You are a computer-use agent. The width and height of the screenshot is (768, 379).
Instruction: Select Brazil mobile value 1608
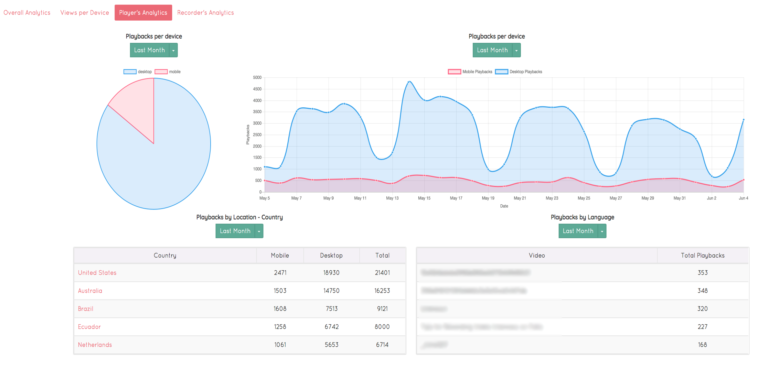pos(280,309)
